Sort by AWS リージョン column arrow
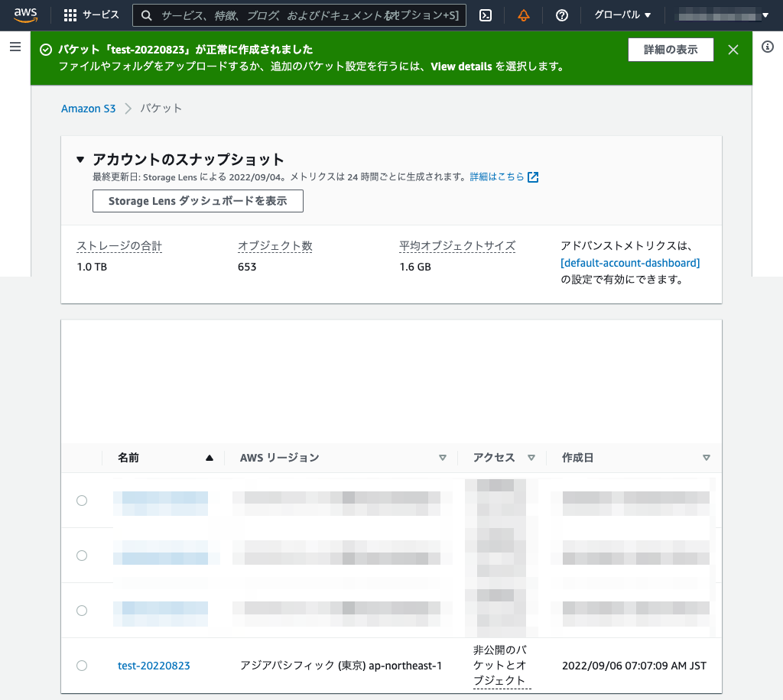The image size is (783, 700). tap(443, 458)
